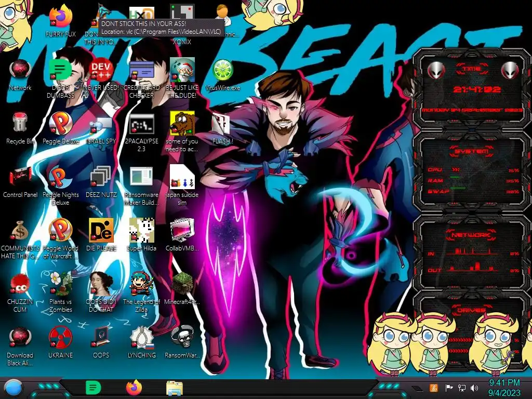Image resolution: width=532 pixels, height=399 pixels.
Task: Open Action Center flag in system tray
Action: (x=449, y=388)
